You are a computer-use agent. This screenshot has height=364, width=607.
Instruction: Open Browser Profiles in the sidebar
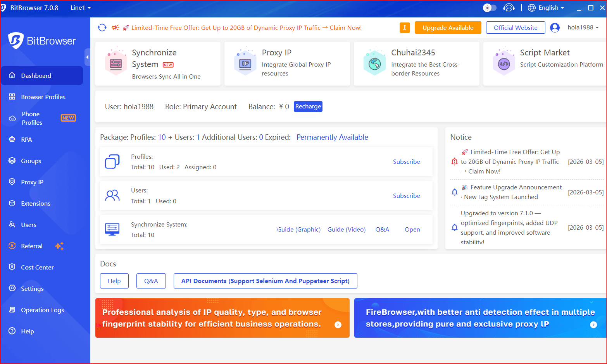tap(43, 97)
